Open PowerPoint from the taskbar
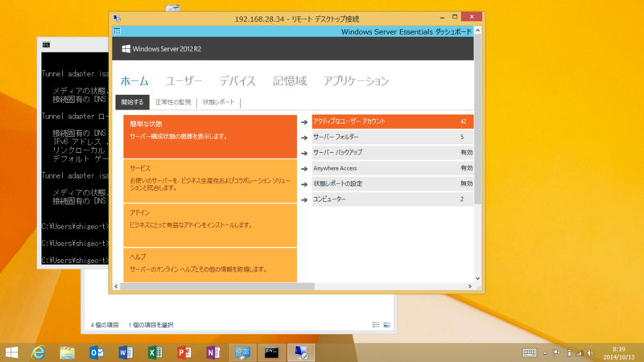This screenshot has height=362, width=644. (x=184, y=352)
